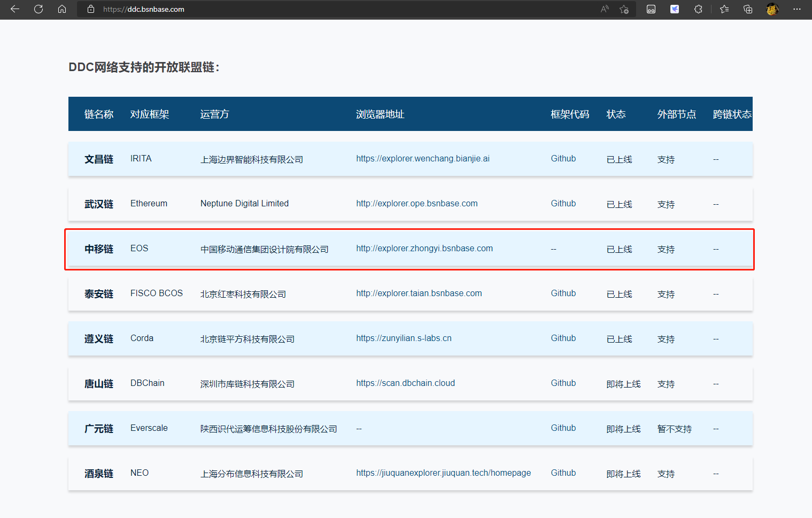Select the 遵义链 chain name

point(99,339)
